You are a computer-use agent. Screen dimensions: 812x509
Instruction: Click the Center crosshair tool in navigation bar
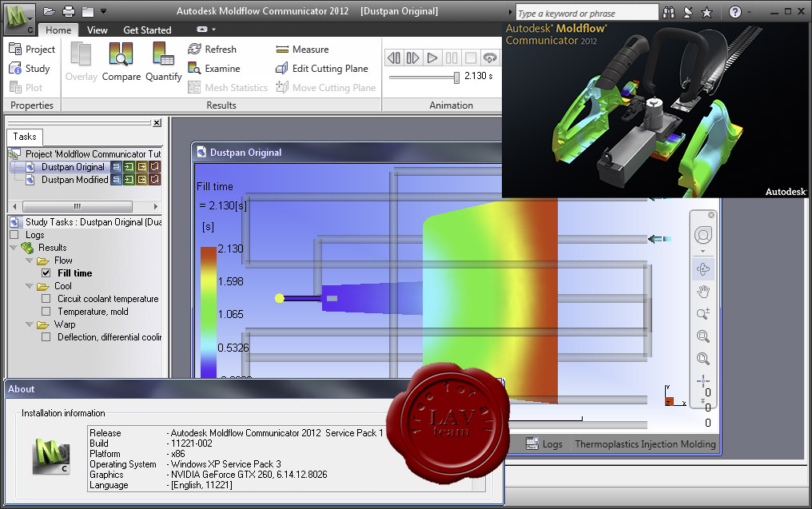[703, 382]
